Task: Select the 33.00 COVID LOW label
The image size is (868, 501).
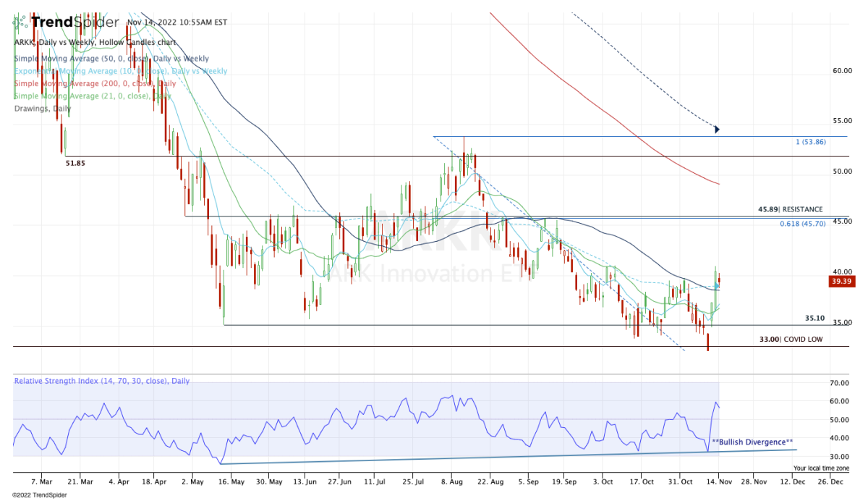Action: tap(790, 339)
